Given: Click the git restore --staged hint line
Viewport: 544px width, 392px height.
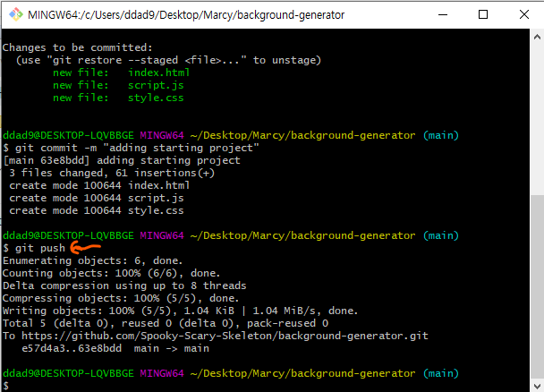Looking at the screenshot, I should (168, 60).
